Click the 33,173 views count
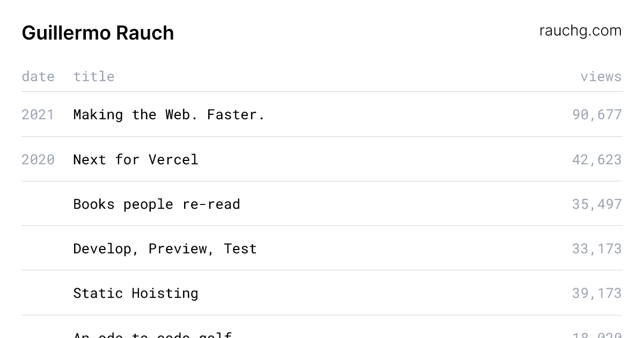644x338 pixels. pyautogui.click(x=597, y=248)
